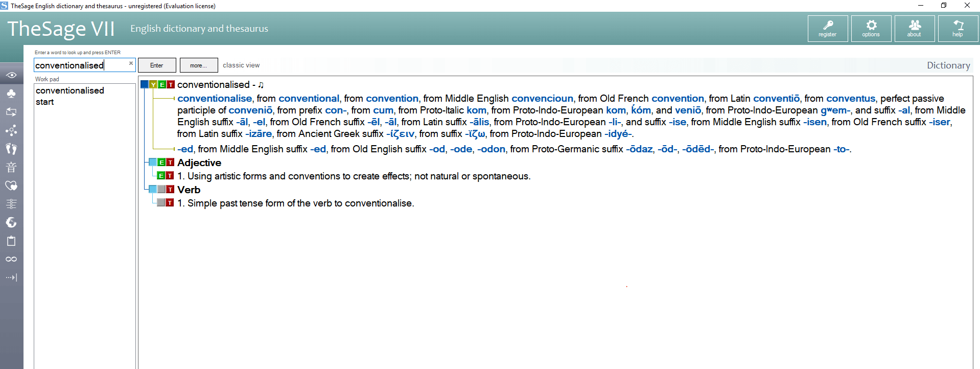Click the Enter button

(157, 65)
